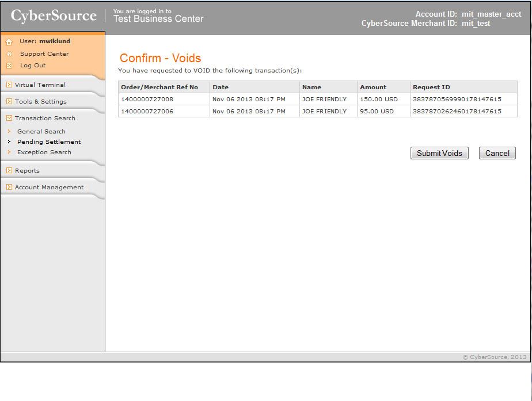
Task: Open the Support Center link
Action: pos(44,54)
